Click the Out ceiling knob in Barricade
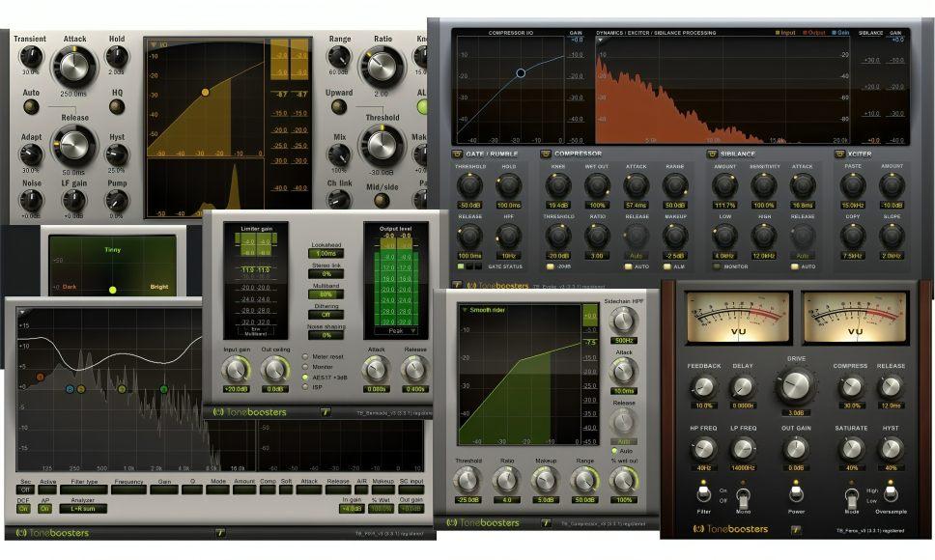The height and width of the screenshot is (560, 935). (275, 370)
